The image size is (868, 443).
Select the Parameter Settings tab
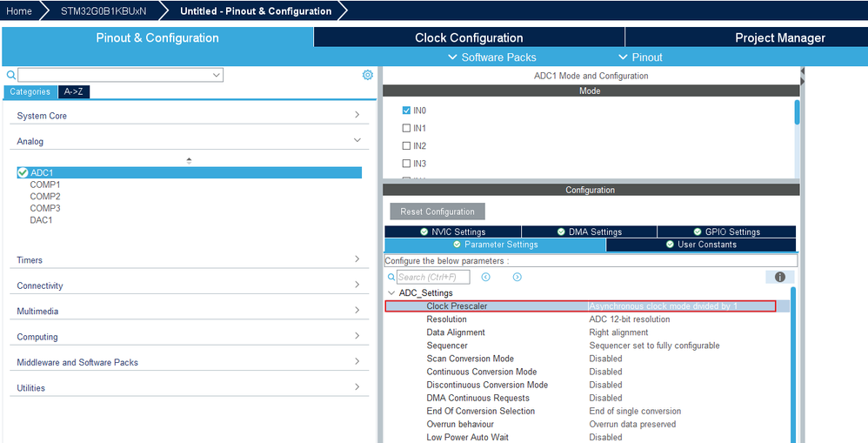click(x=495, y=245)
